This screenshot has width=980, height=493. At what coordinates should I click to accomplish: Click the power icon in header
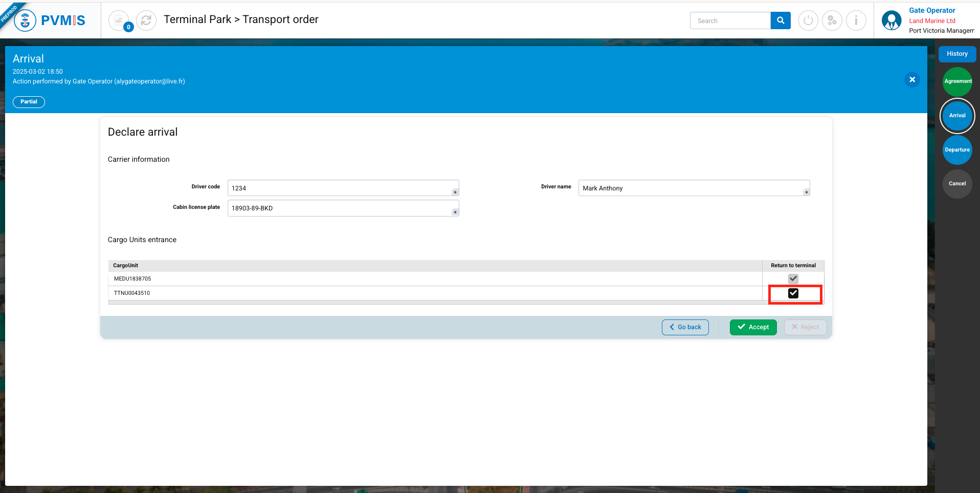808,20
